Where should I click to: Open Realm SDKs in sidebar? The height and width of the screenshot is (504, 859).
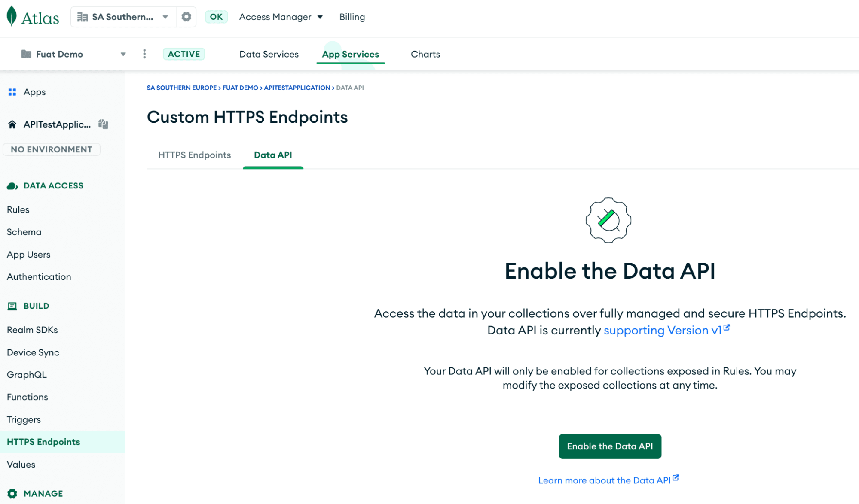[x=32, y=330]
